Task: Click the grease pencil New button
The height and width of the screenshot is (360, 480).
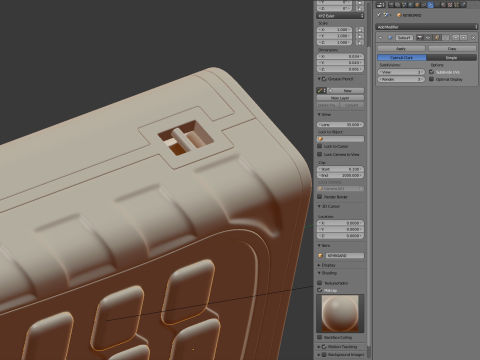Action: coord(346,91)
